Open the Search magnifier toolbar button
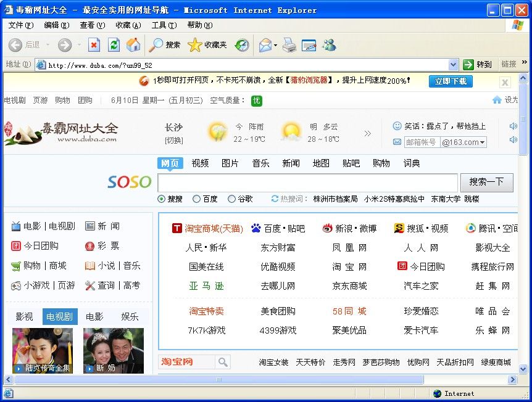This screenshot has width=532, height=402. point(165,45)
